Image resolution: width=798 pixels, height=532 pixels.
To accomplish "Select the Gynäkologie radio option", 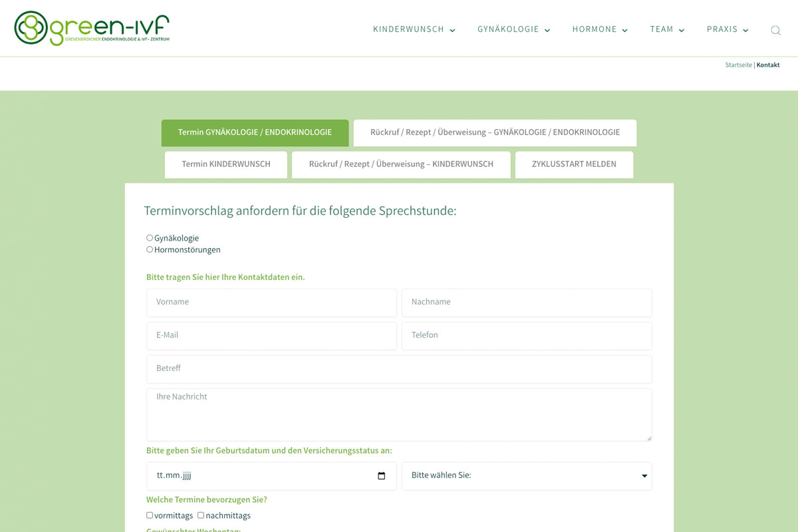I will click(x=150, y=237).
